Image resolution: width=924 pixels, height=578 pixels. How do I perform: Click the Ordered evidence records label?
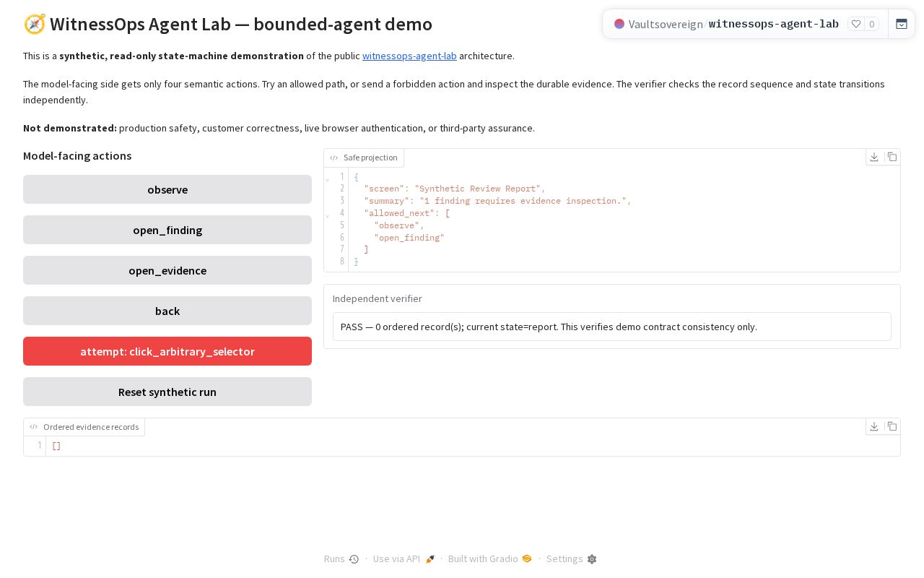[84, 427]
